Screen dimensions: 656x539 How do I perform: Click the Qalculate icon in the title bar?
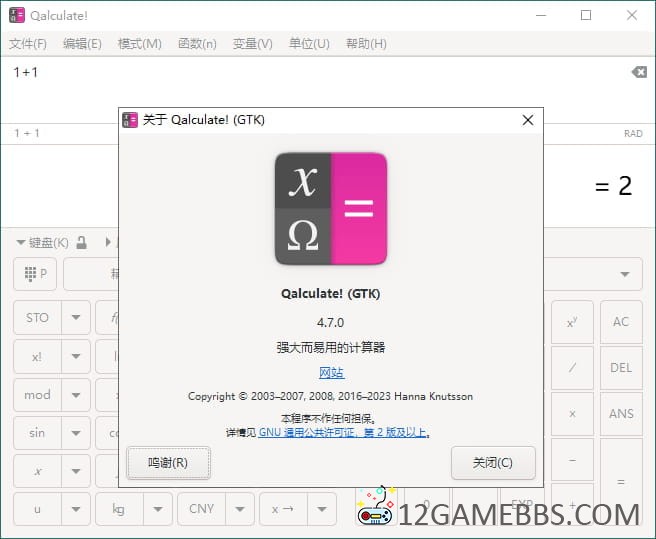pos(17,15)
